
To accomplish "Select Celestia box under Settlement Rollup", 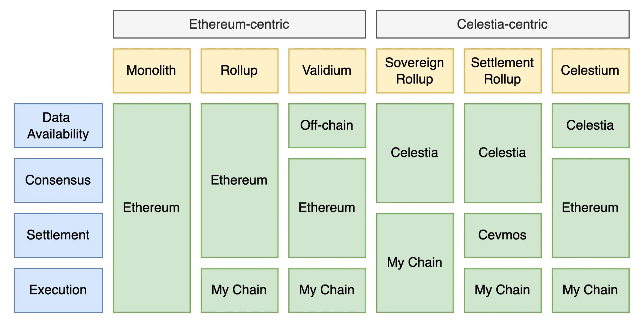I will pos(503,153).
